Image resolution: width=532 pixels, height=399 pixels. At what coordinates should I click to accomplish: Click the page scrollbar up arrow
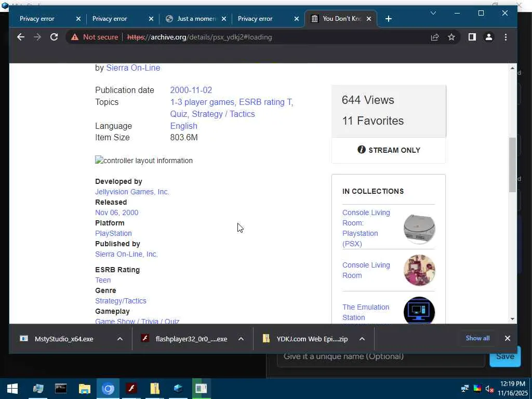(512, 68)
